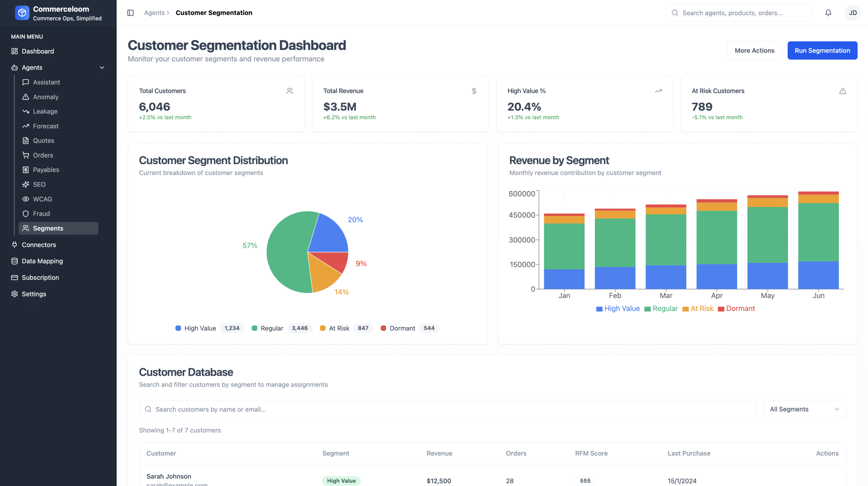Open the Fraud shield agent
This screenshot has height=486, width=868.
coord(41,214)
